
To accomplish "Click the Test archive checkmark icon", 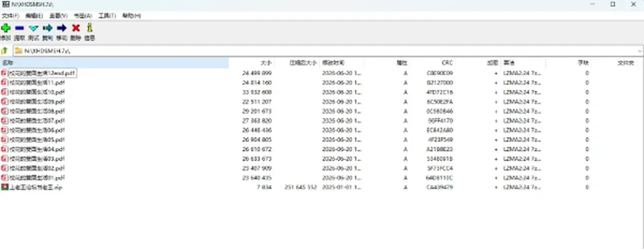I will [34, 28].
